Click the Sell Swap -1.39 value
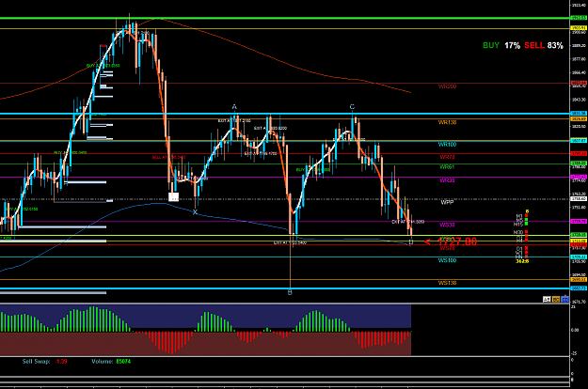Viewport: 588px width, 389px height. [61, 362]
